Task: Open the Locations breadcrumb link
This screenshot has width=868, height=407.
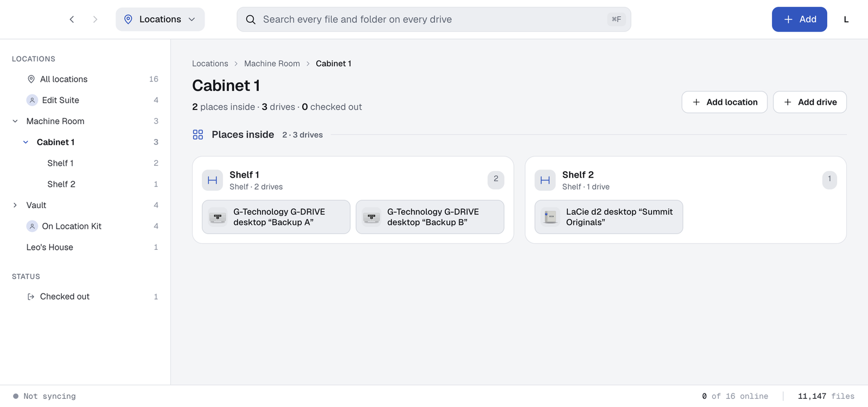Action: [210, 63]
